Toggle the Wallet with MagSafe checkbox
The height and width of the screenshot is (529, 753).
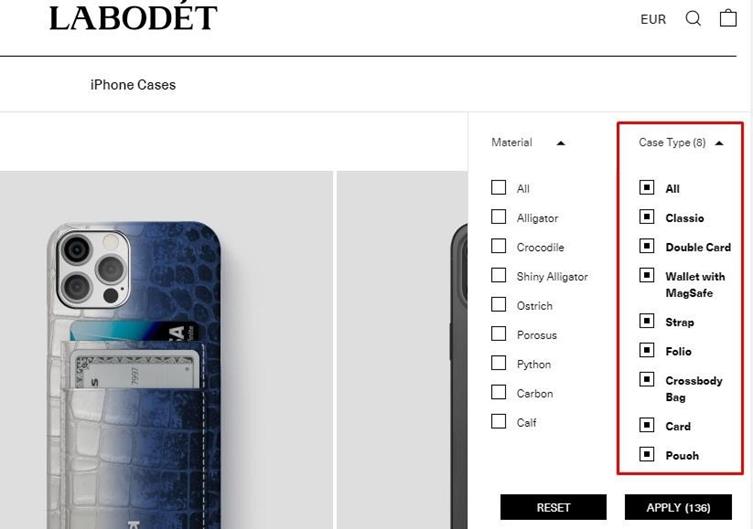[x=646, y=275]
